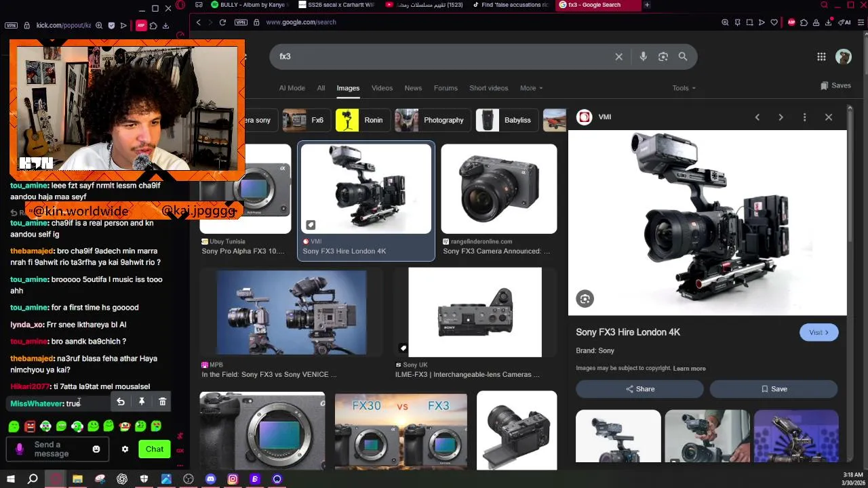Clear the fx3 search query
868x488 pixels.
(x=618, y=57)
